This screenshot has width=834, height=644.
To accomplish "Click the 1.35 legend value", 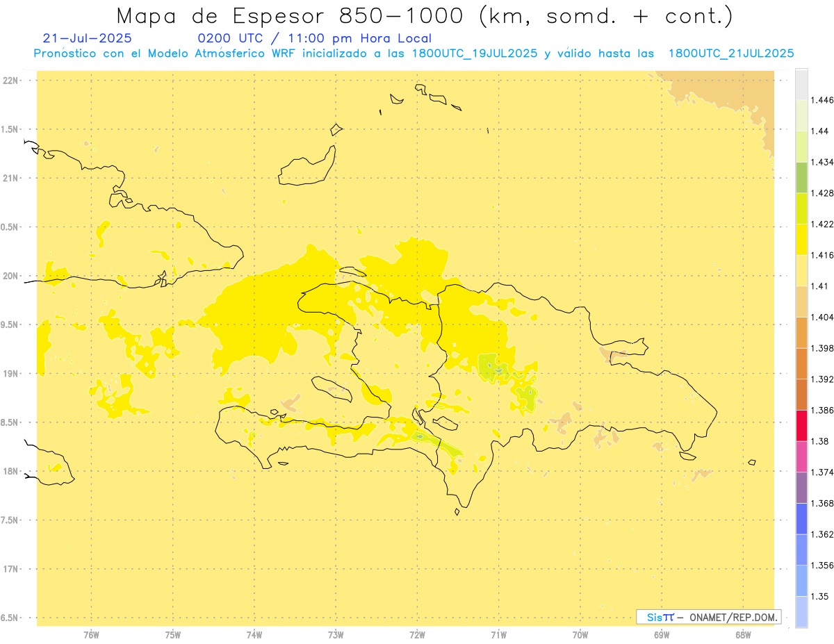I will [819, 596].
